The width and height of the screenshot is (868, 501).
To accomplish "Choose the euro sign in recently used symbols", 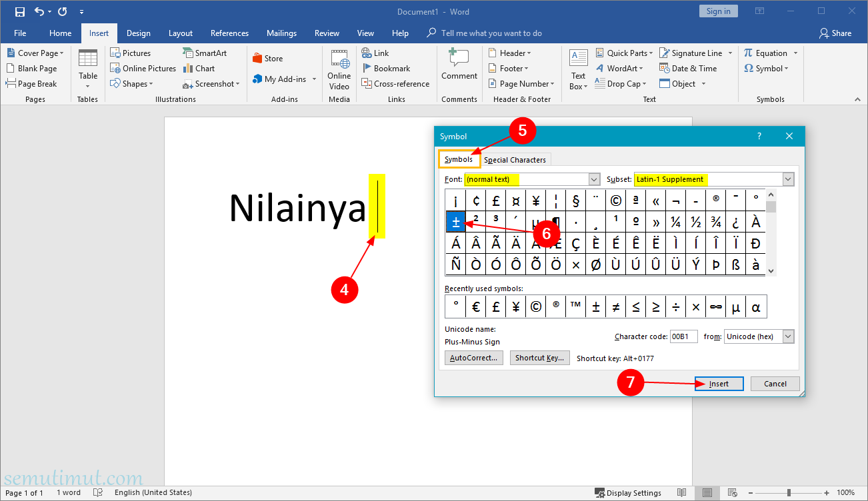I will [475, 306].
